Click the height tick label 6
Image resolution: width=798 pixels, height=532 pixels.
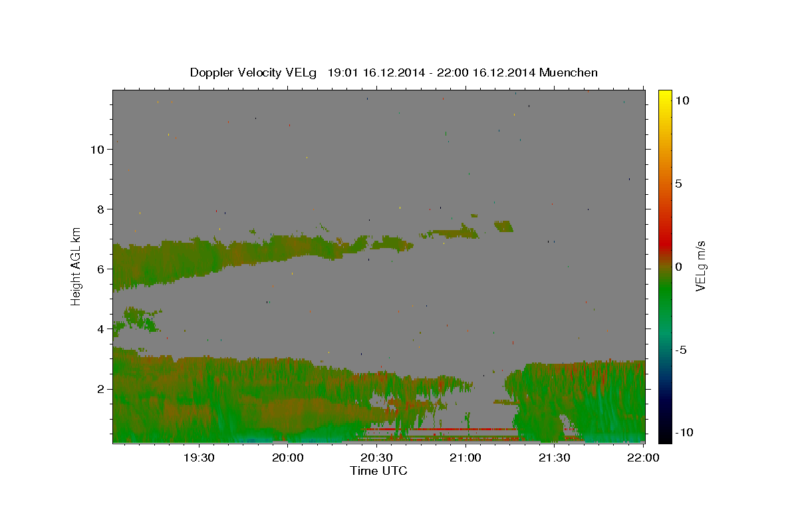point(102,269)
